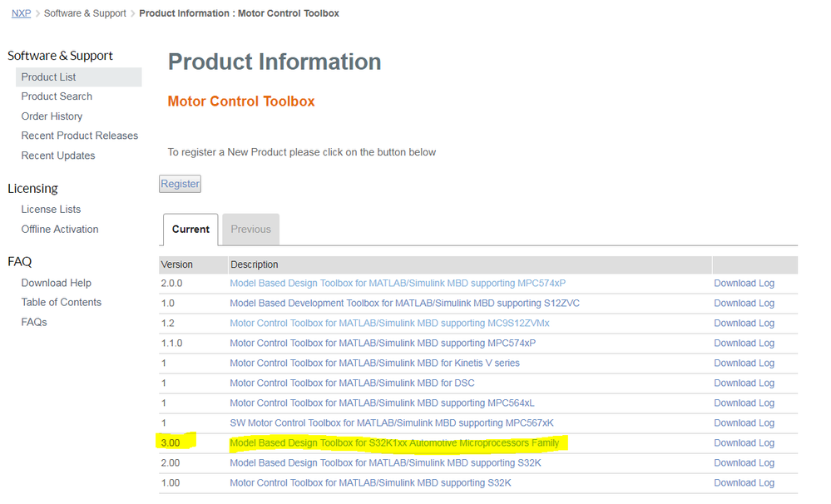The image size is (831, 504).
Task: Click the Motor Control Toolbox orange heading
Action: point(241,101)
